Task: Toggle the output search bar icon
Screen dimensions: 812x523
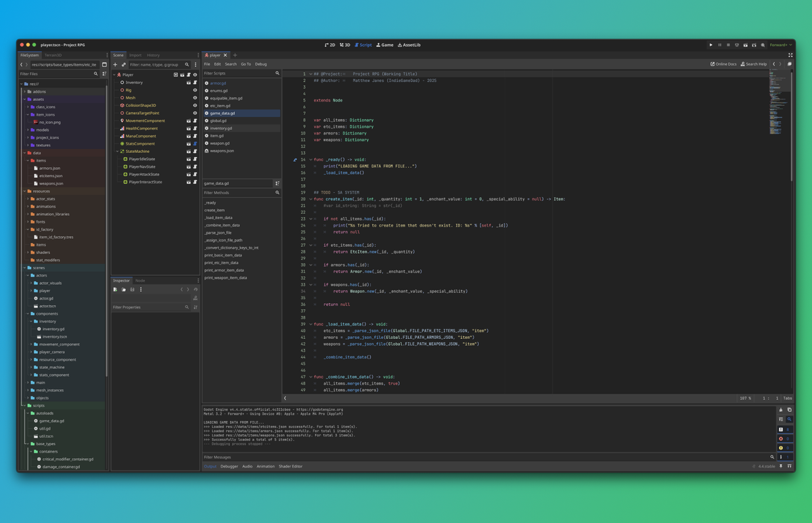Action: click(790, 419)
